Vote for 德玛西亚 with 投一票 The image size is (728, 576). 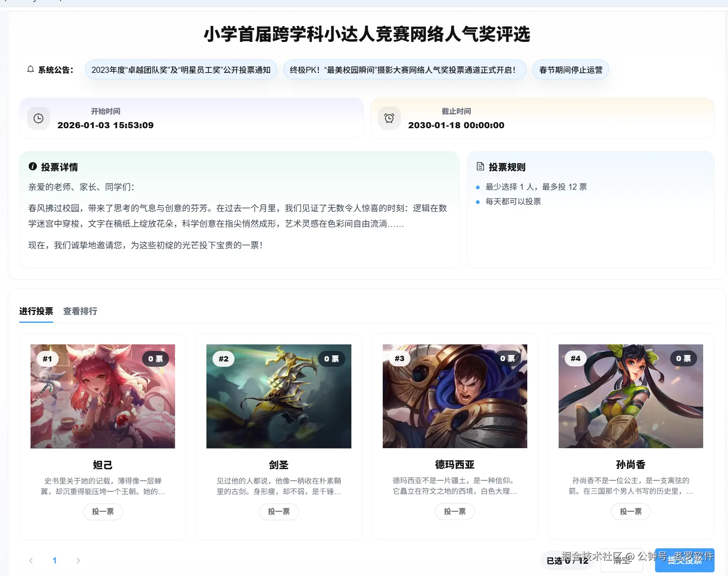tap(455, 512)
